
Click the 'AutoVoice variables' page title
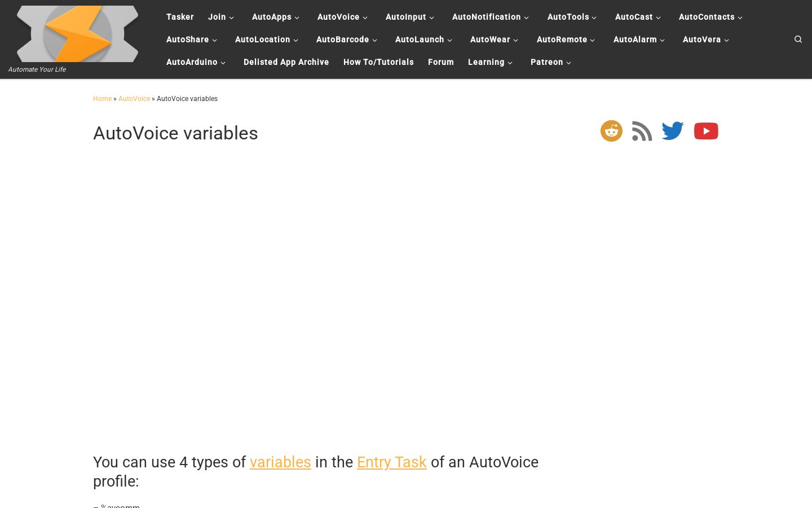click(175, 133)
